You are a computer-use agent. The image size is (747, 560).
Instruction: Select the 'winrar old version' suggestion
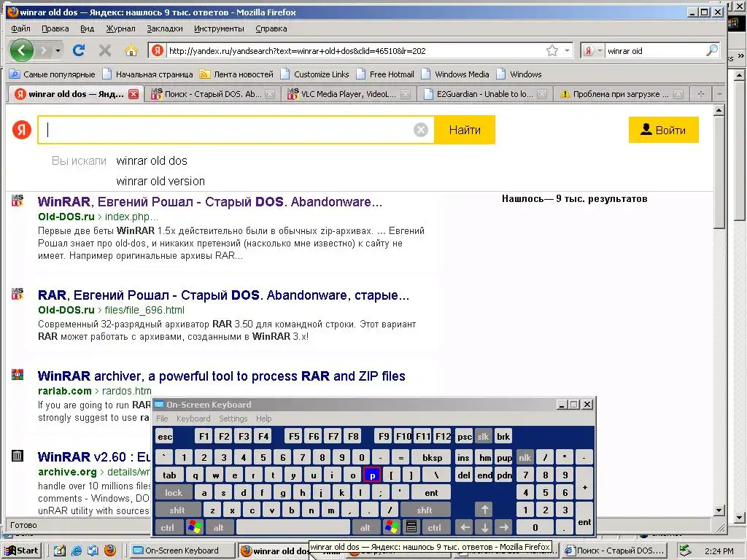pyautogui.click(x=160, y=182)
